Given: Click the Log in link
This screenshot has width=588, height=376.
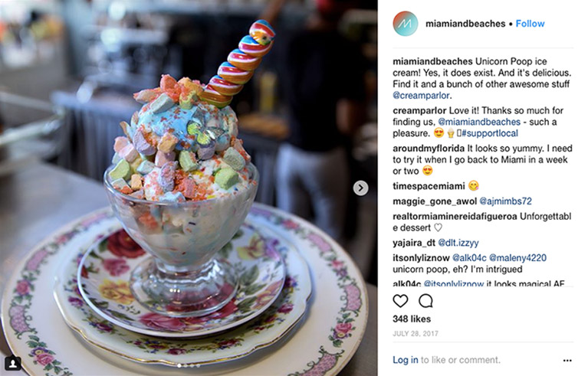Looking at the screenshot, I should pyautogui.click(x=405, y=360).
